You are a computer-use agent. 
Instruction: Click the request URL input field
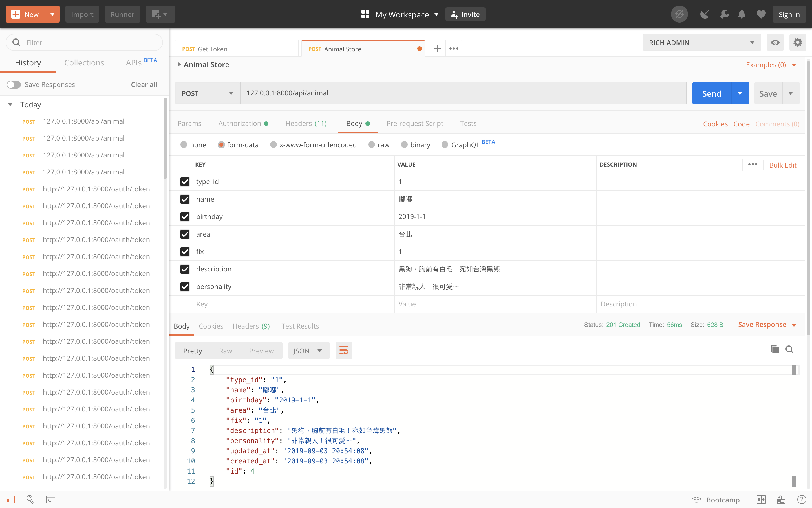[464, 93]
